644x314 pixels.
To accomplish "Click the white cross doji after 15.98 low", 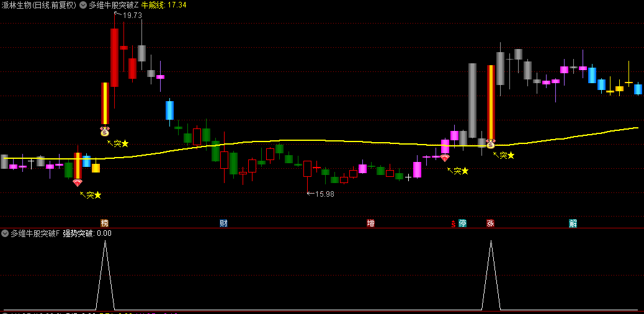I will click(408, 177).
